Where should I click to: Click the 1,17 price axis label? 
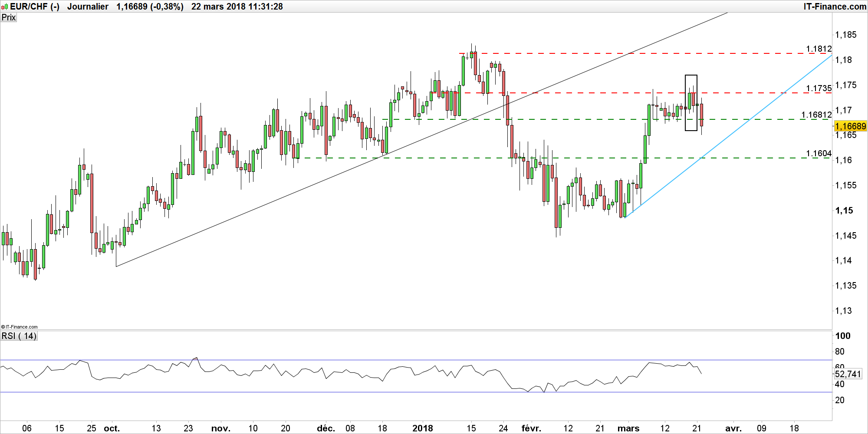pyautogui.click(x=844, y=110)
